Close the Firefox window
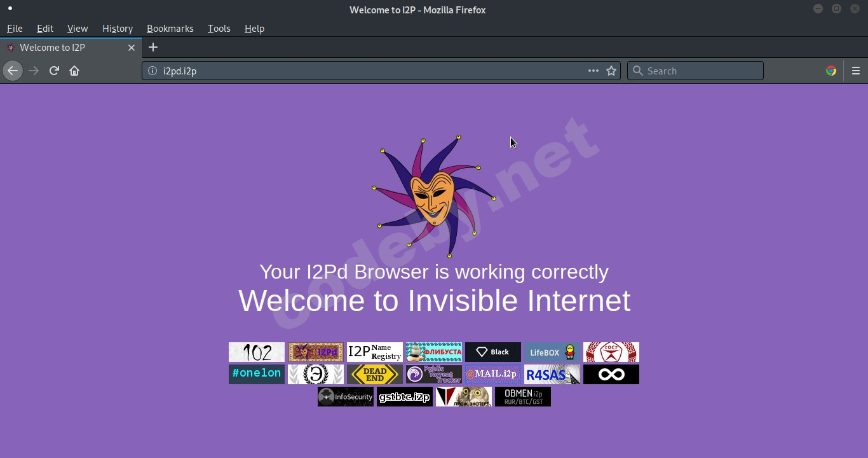 tap(855, 9)
